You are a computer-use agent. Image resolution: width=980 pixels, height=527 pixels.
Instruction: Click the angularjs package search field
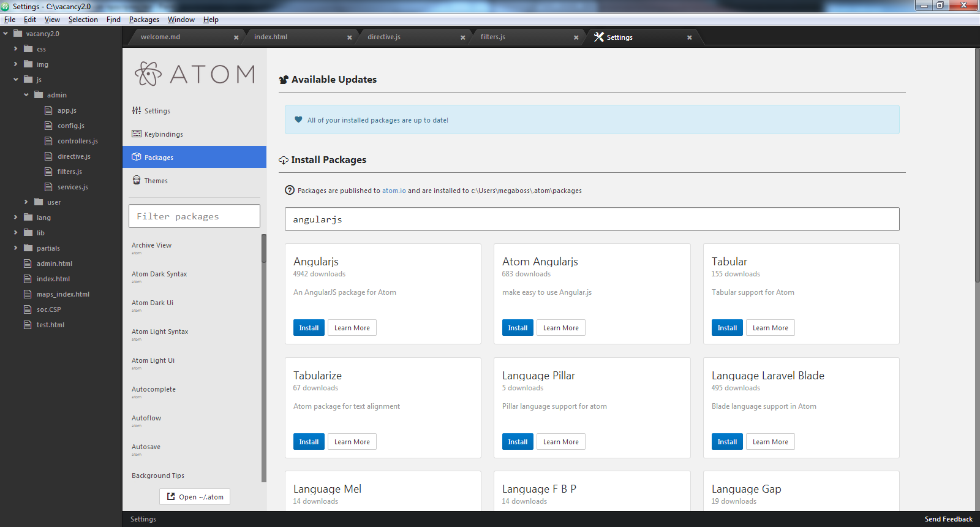coord(592,219)
